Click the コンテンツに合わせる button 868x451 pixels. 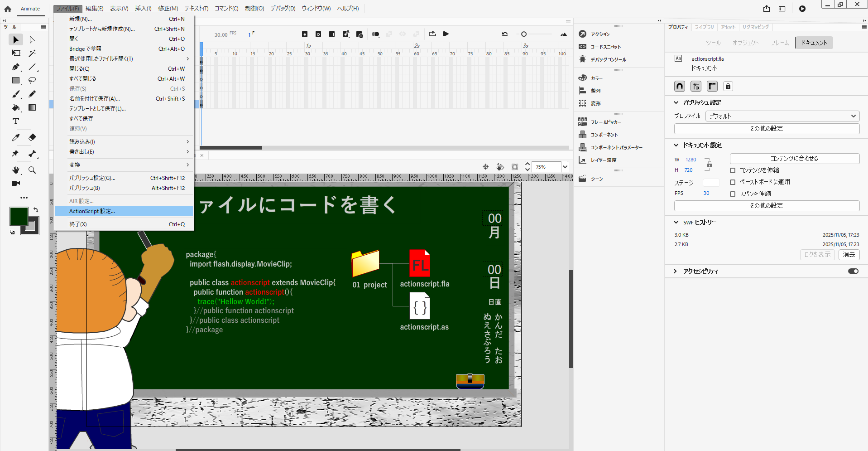coord(794,159)
